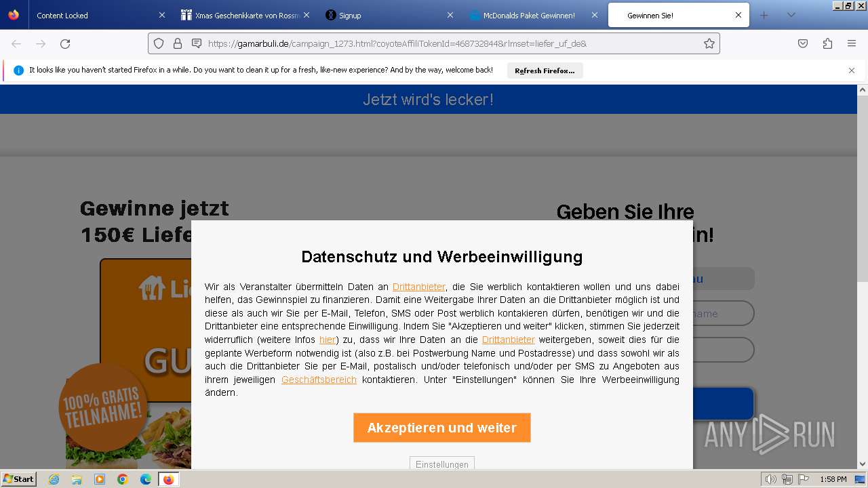This screenshot has width=868, height=488.
Task: Bookmark this page with star icon
Action: pos(709,43)
